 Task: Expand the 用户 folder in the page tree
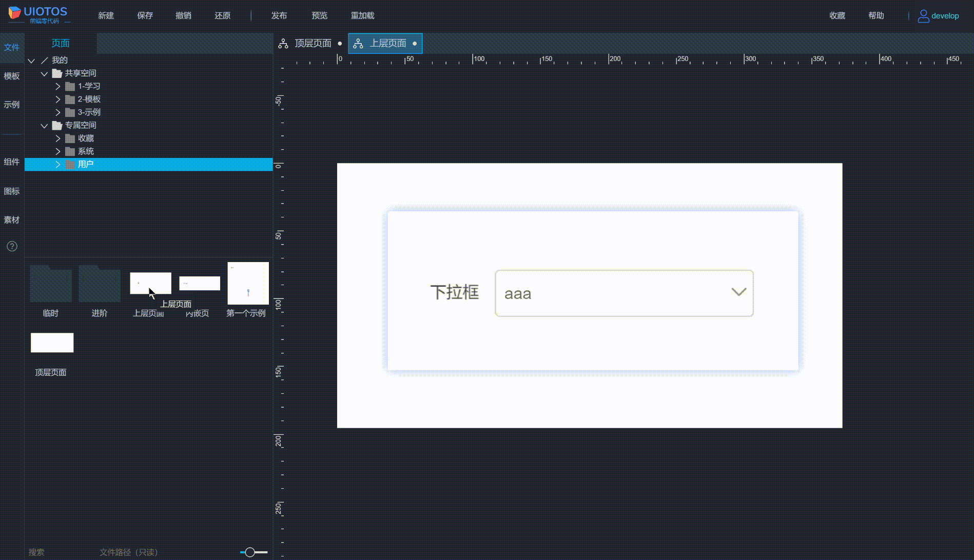(x=57, y=164)
